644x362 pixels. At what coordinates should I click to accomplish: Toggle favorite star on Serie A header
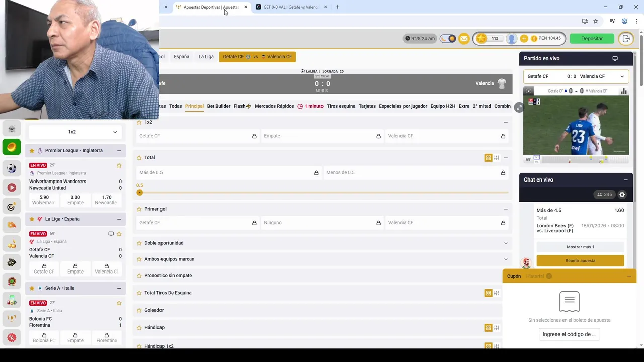32,288
